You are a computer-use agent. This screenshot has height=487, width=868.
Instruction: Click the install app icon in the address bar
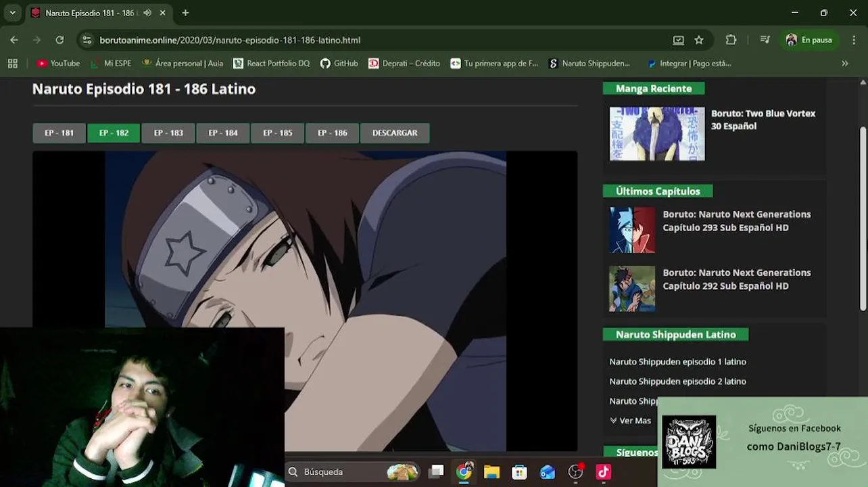(x=678, y=40)
